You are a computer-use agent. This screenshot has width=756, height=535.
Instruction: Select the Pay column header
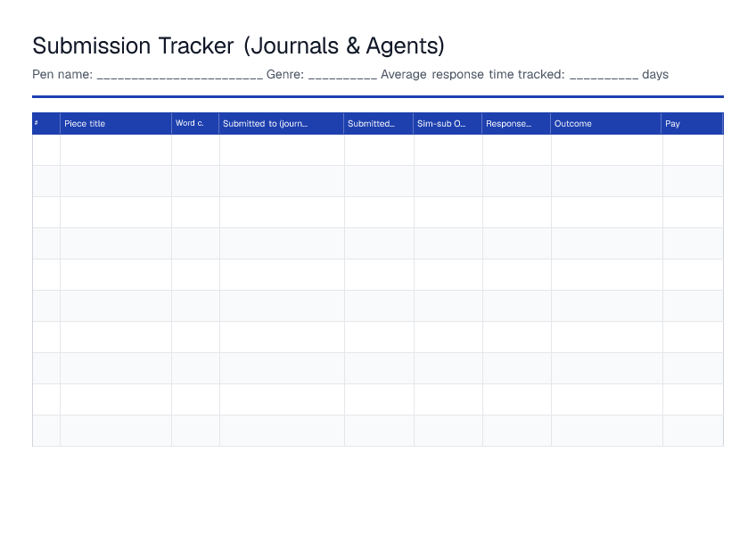[692, 124]
